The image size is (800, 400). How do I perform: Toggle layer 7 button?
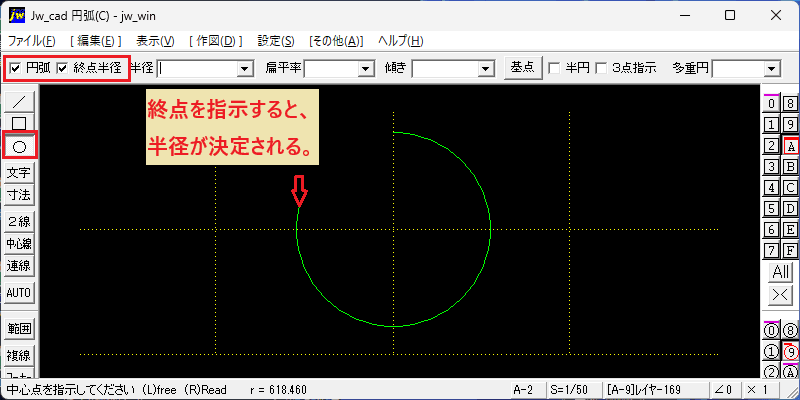[771, 251]
